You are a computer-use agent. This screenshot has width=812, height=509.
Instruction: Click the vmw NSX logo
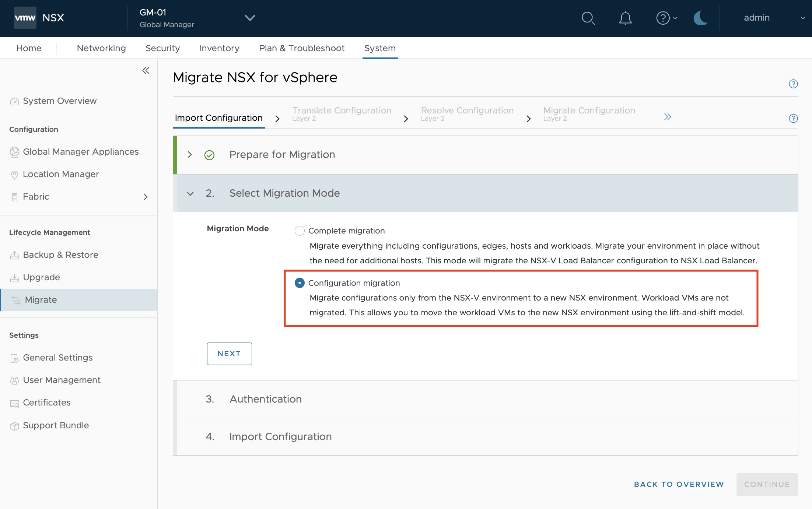tap(39, 18)
